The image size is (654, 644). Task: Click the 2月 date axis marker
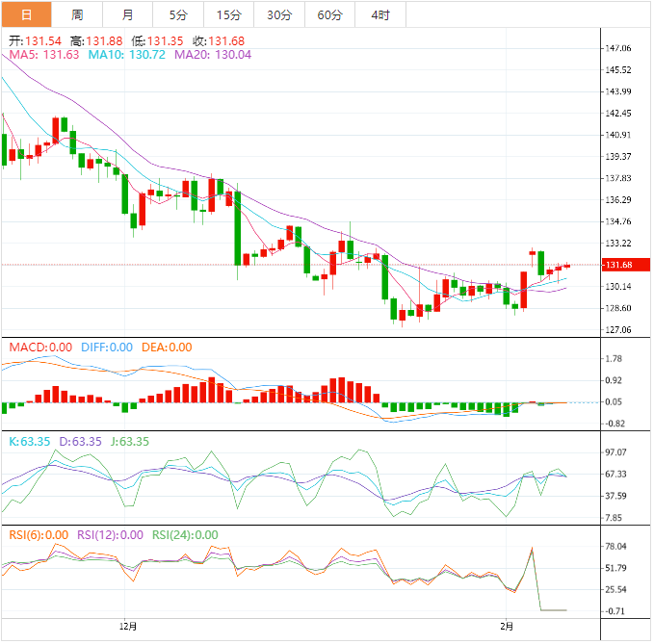[508, 626]
